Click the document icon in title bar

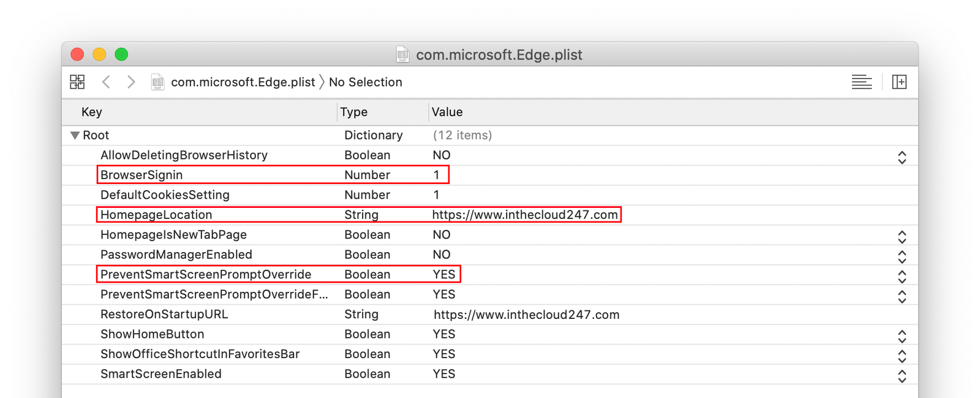pyautogui.click(x=402, y=55)
